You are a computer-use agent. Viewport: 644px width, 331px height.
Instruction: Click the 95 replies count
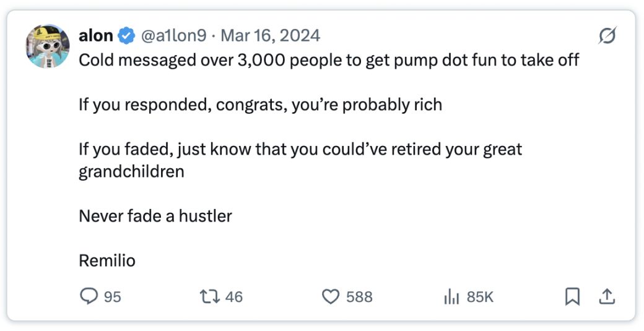click(x=112, y=297)
